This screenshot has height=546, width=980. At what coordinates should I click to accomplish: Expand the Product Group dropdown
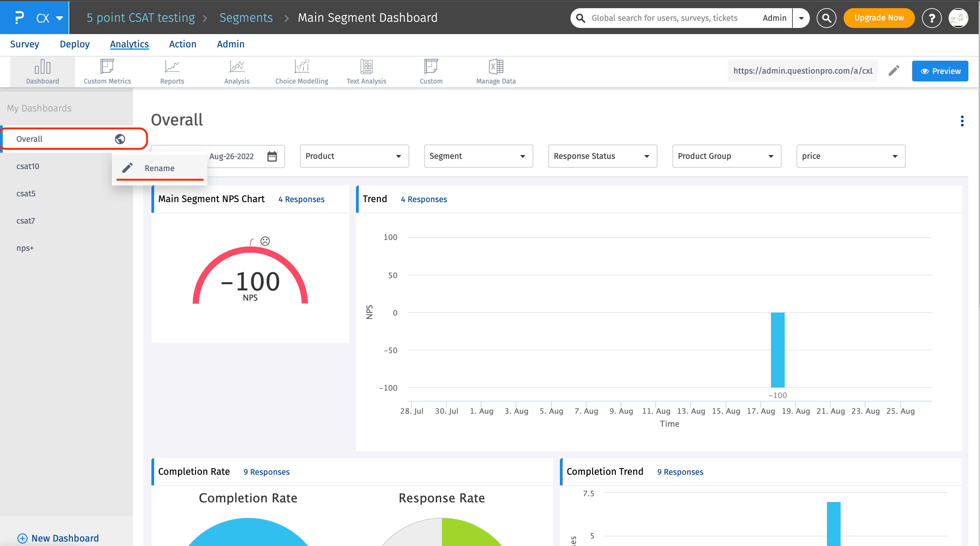[726, 156]
